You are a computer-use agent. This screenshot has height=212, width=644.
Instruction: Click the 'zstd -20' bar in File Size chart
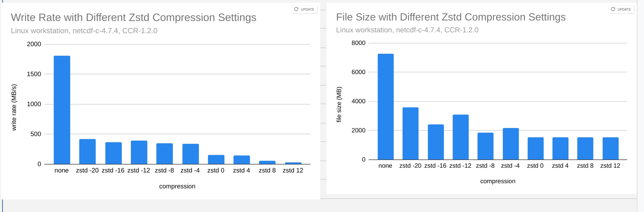(410, 134)
